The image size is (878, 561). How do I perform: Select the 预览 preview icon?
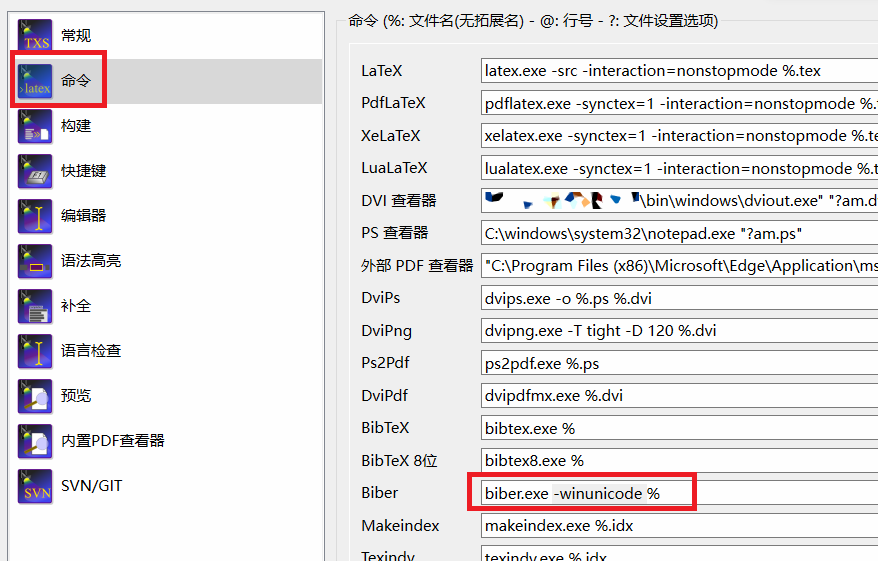[x=35, y=396]
